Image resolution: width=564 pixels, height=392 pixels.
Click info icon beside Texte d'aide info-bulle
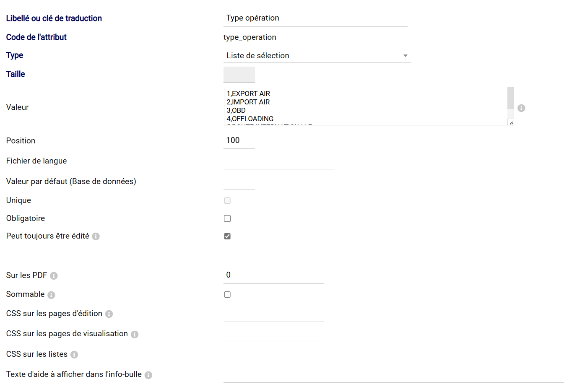pyautogui.click(x=148, y=375)
